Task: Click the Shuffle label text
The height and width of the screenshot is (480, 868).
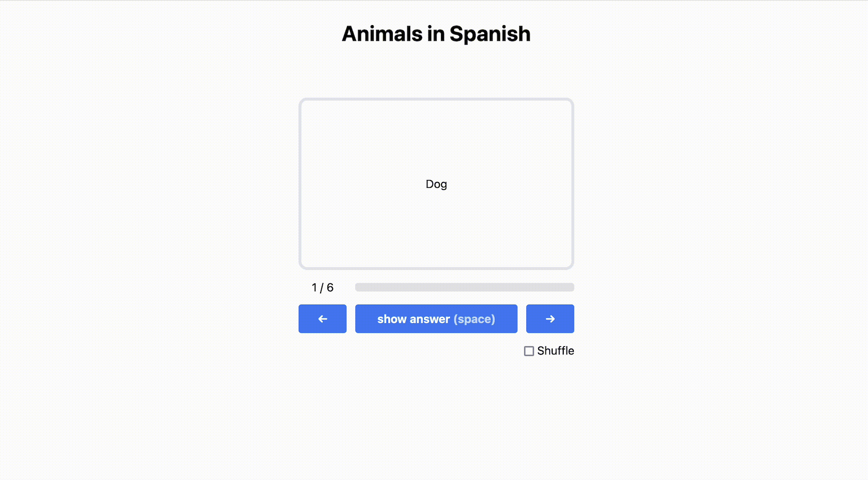Action: click(x=556, y=351)
